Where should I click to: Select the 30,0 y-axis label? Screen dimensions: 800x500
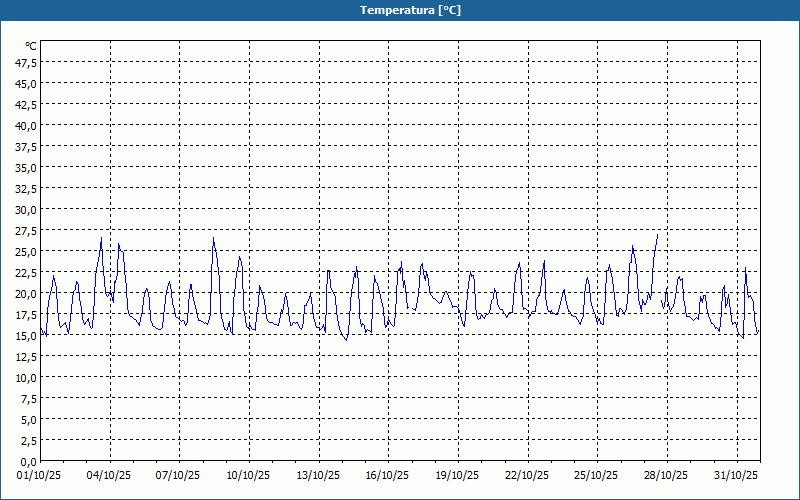(x=26, y=209)
